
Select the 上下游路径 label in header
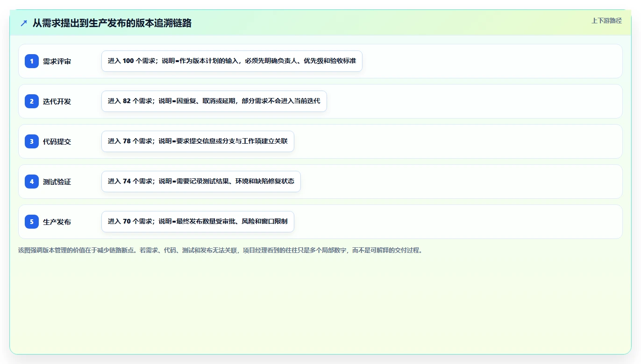[x=606, y=21]
